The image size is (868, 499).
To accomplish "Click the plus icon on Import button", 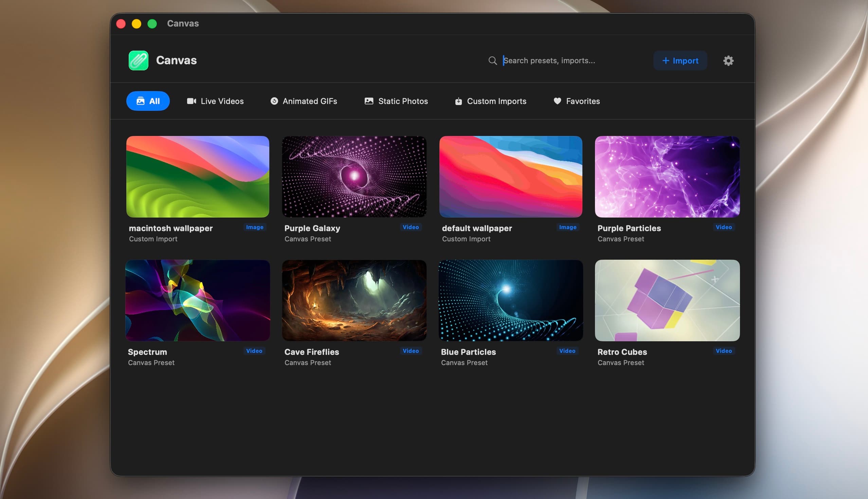I will point(666,61).
